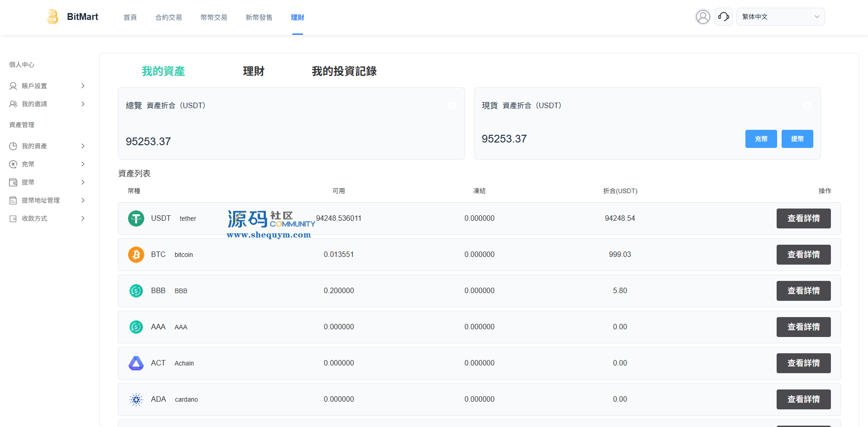Click the ACT Achain coin icon

[136, 363]
